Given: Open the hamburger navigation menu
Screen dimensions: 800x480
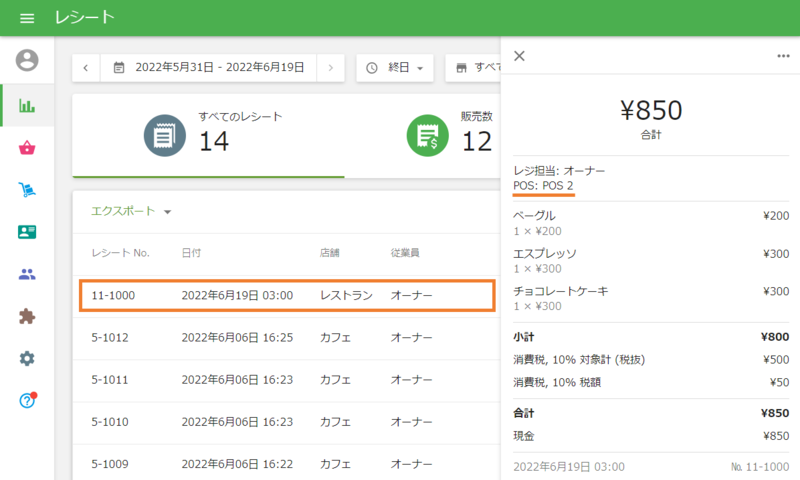Looking at the screenshot, I should (x=27, y=18).
